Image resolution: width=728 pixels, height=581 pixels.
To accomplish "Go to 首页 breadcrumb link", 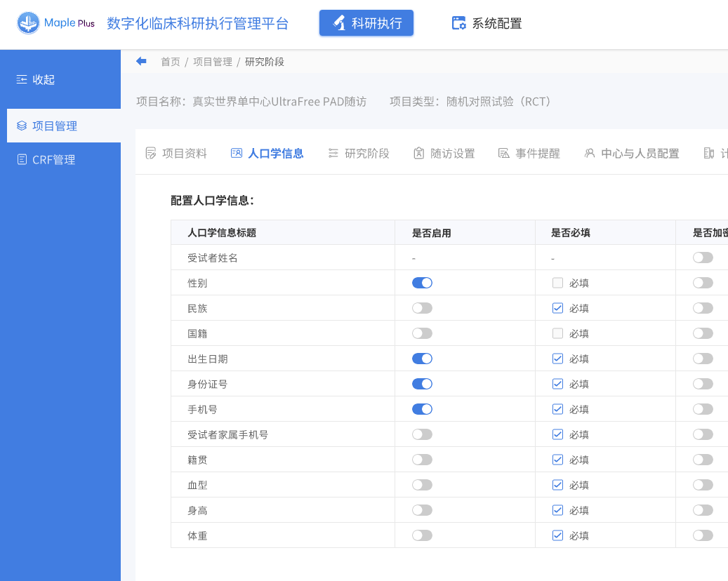I will tap(170, 62).
